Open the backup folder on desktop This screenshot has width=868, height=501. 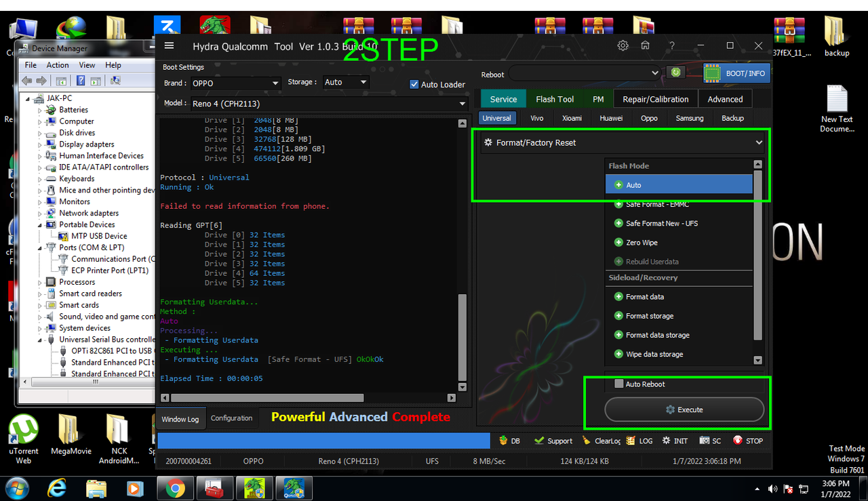pos(836,36)
